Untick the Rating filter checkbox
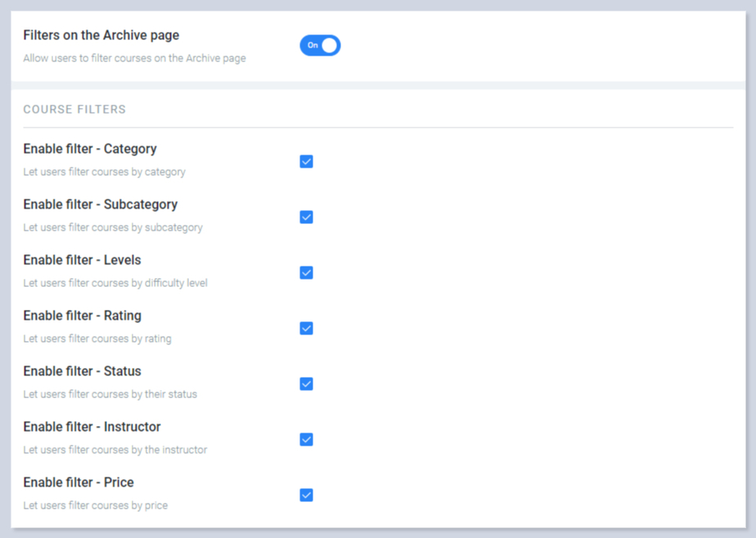The width and height of the screenshot is (756, 538). click(x=306, y=329)
